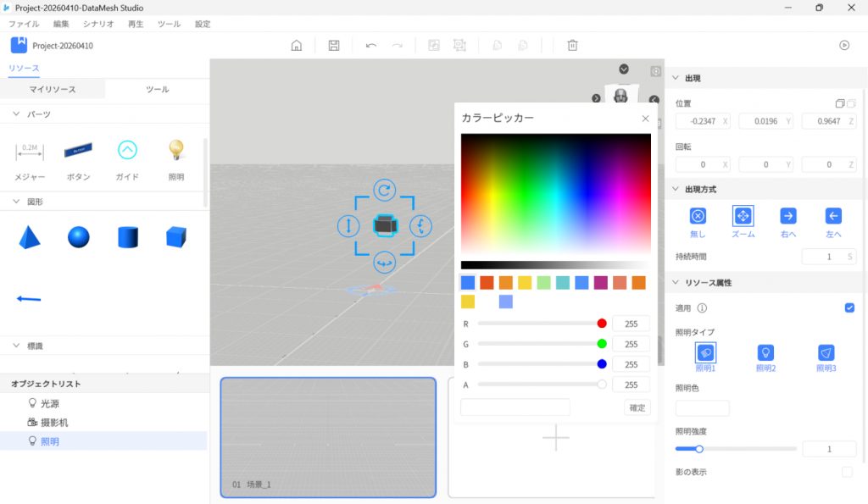
Task: Click the trash delete icon
Action: pos(572,46)
